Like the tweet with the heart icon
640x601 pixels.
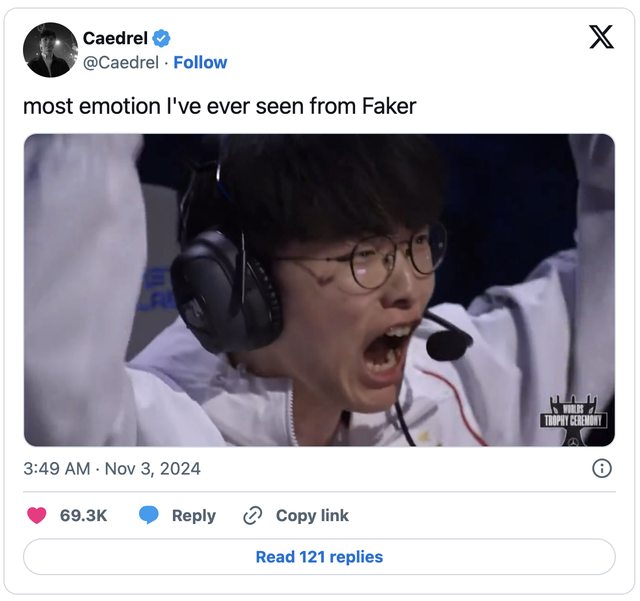37,515
